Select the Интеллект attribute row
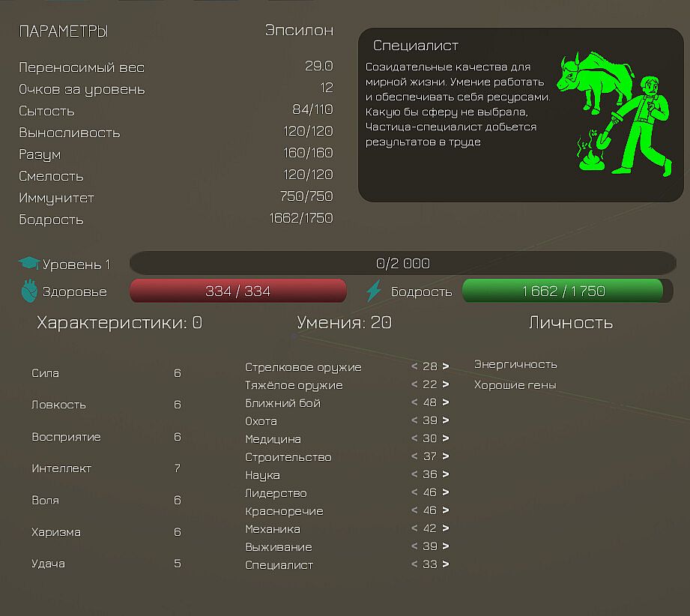The image size is (690, 616). 106,468
